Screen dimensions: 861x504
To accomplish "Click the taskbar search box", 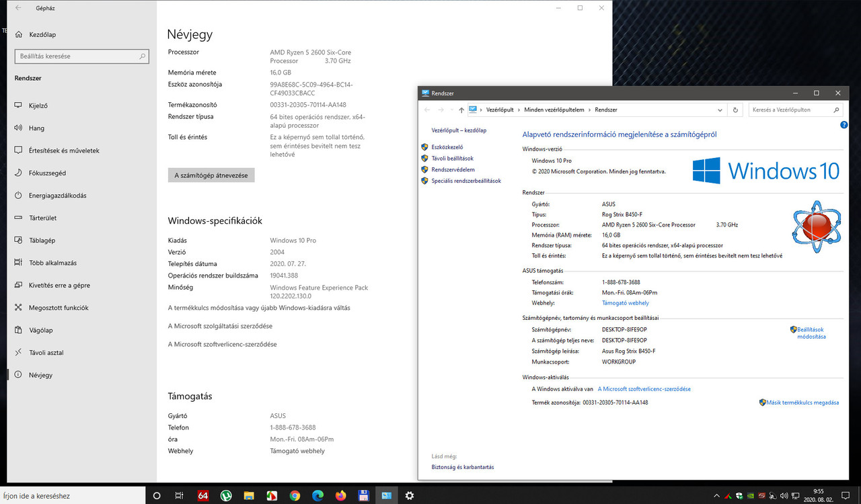I will [x=73, y=495].
